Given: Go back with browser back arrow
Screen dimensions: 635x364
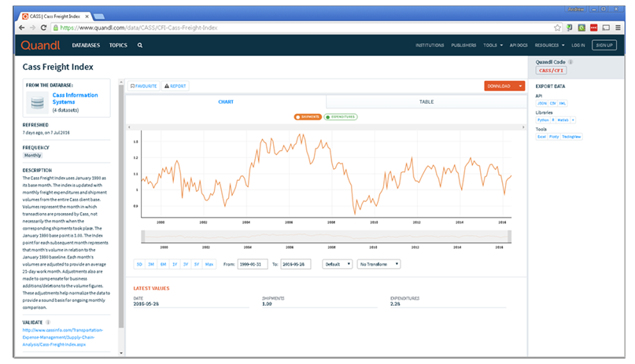Looking at the screenshot, I should (22, 28).
